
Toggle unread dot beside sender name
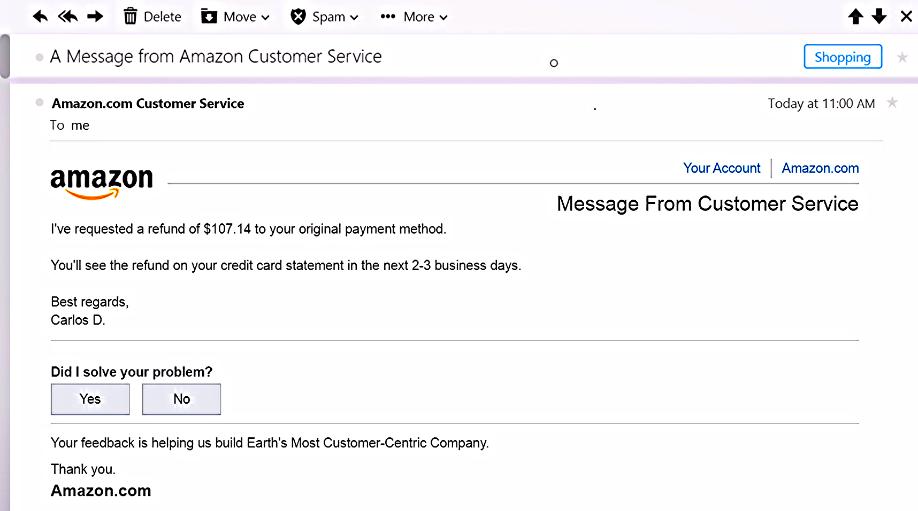[39, 102]
